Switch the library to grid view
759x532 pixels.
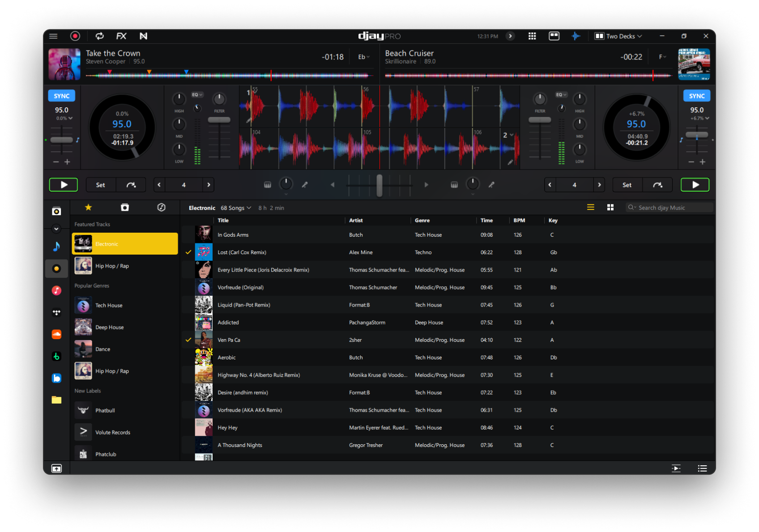click(x=610, y=207)
